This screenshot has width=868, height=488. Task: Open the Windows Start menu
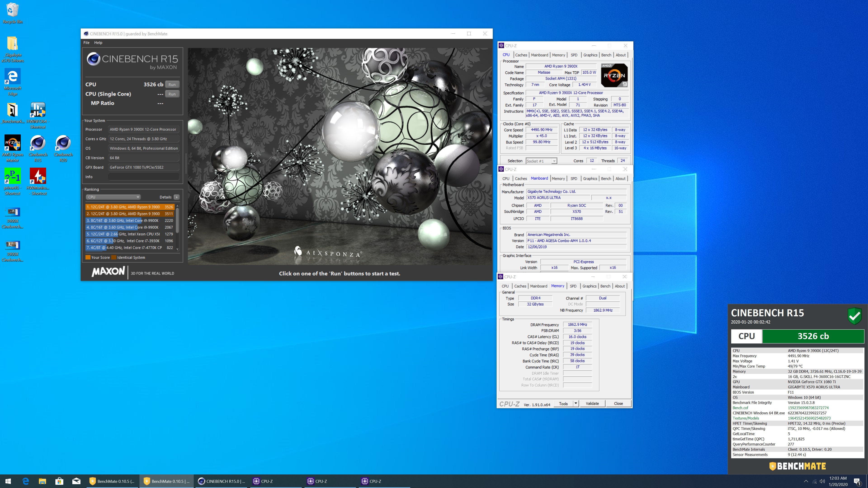[x=8, y=481]
